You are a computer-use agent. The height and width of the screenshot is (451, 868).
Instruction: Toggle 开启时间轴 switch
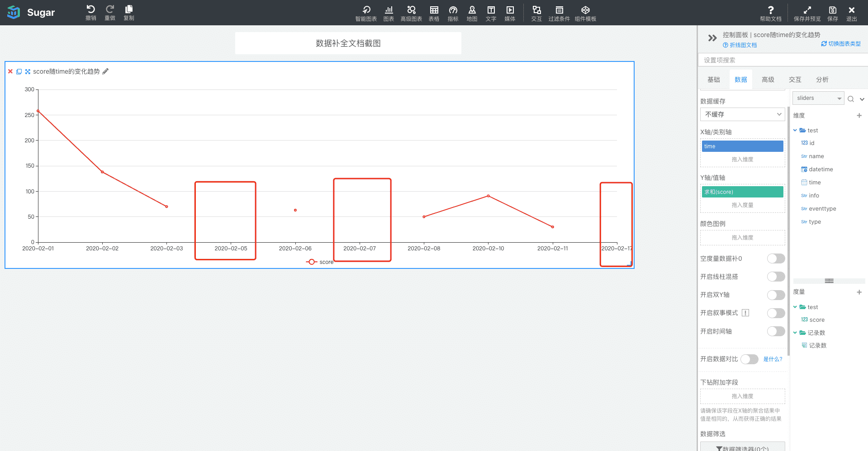776,331
